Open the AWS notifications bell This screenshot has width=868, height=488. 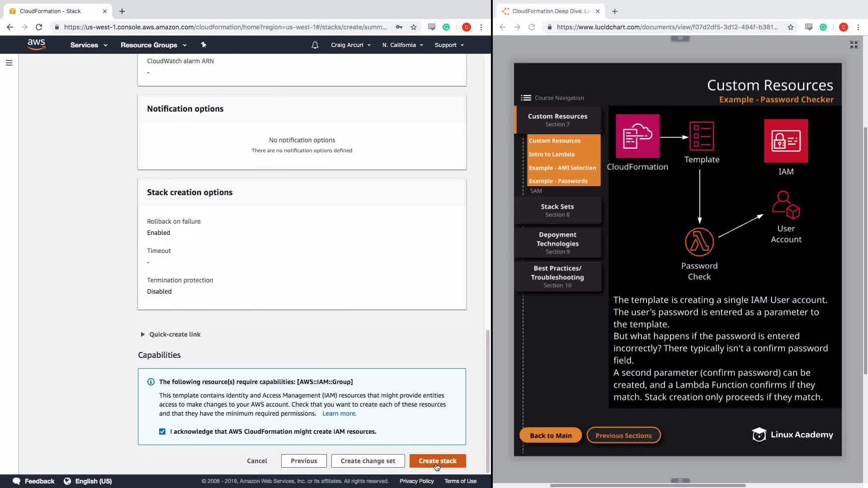coord(315,45)
